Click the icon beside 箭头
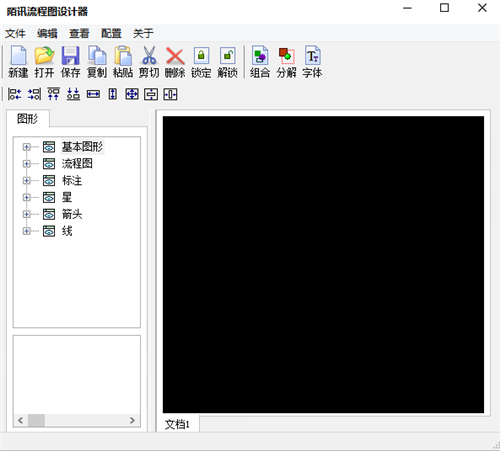The image size is (500, 451). [49, 214]
